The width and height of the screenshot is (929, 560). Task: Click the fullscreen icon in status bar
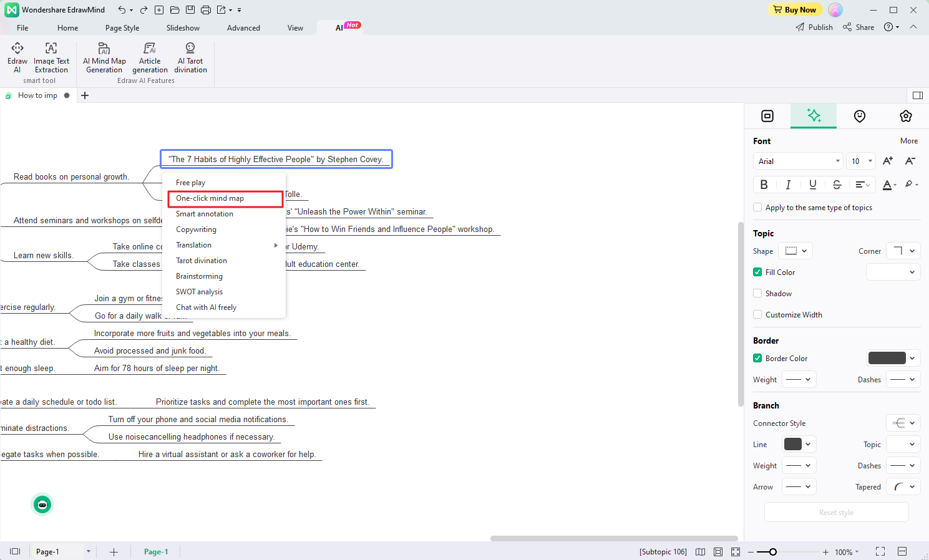click(x=880, y=551)
